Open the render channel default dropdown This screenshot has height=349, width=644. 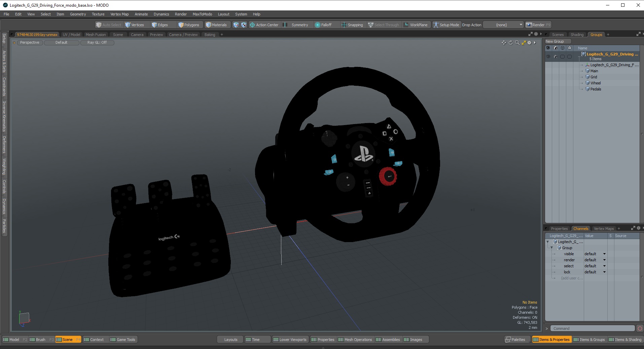pyautogui.click(x=595, y=260)
